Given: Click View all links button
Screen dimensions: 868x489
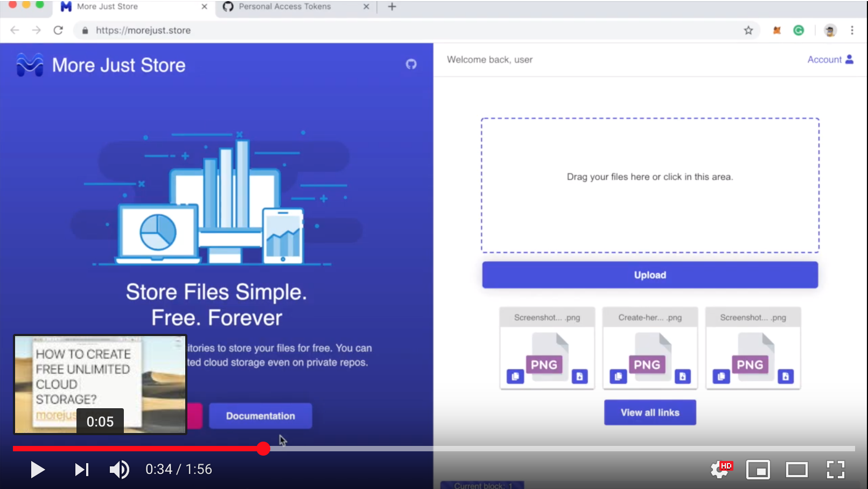Looking at the screenshot, I should click(650, 413).
